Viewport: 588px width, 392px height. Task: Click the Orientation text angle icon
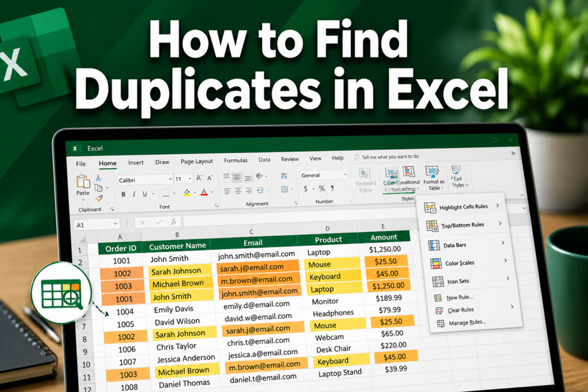click(259, 176)
